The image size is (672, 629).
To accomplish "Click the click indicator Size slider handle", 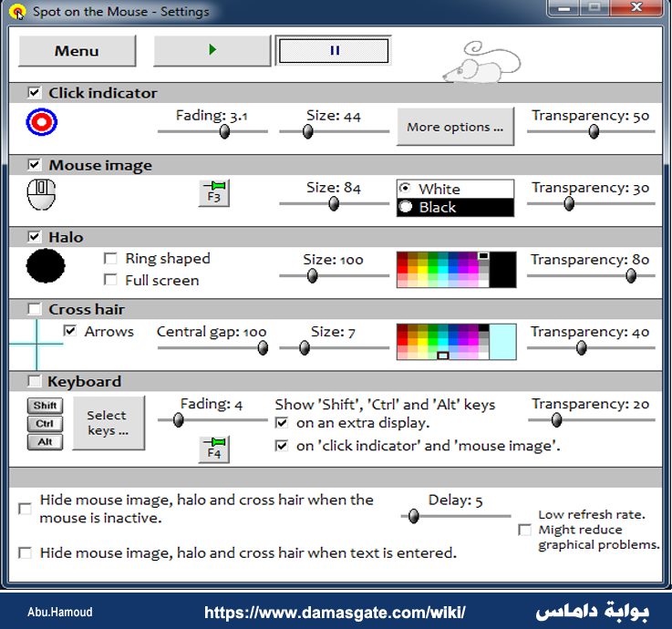I will pyautogui.click(x=307, y=131).
